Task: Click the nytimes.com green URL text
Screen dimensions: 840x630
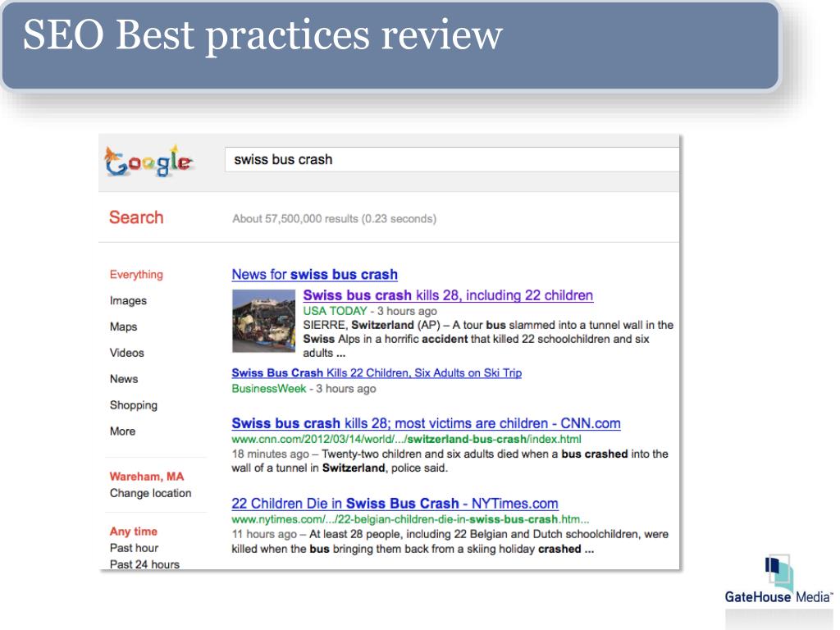Action: click(x=410, y=519)
